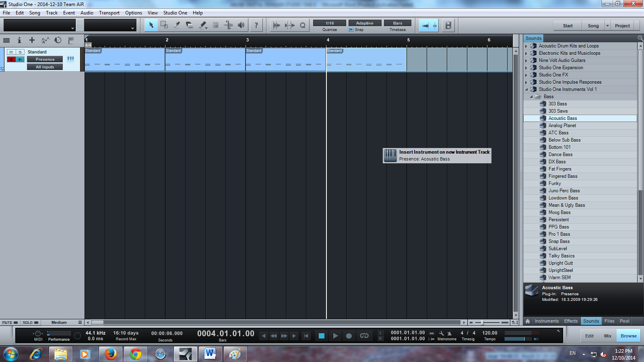
Task: Click the Play transport button
Action: pos(335,336)
